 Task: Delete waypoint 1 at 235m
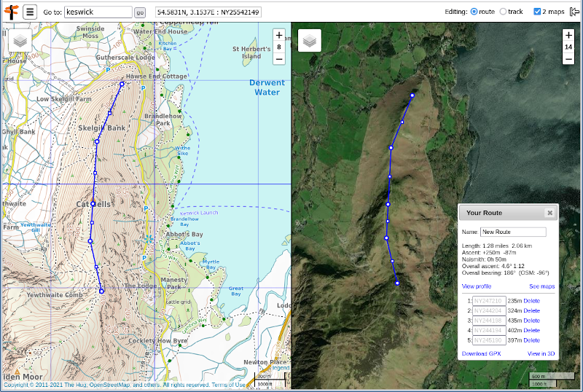[x=532, y=301]
